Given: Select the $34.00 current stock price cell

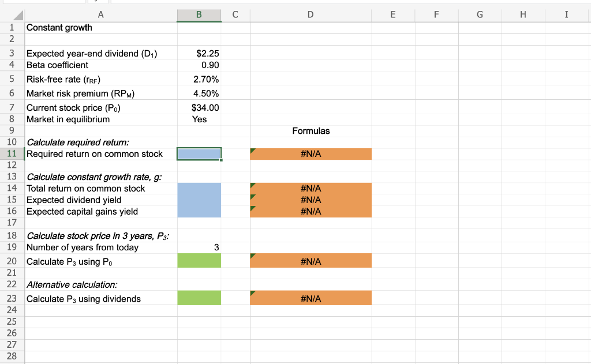Looking at the screenshot, I should click(x=199, y=107).
